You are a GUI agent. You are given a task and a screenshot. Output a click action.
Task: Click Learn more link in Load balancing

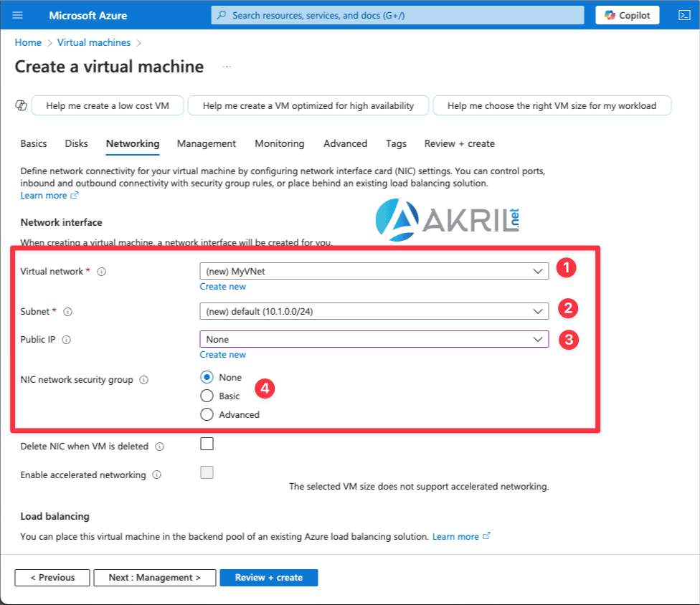click(460, 537)
